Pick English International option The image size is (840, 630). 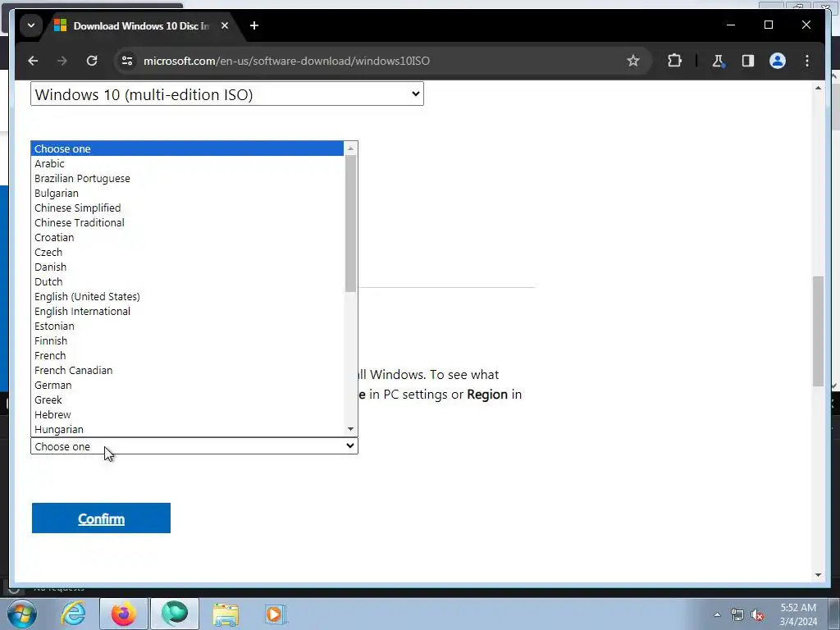[x=187, y=311]
